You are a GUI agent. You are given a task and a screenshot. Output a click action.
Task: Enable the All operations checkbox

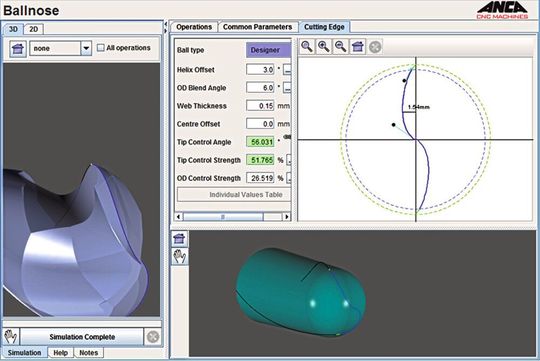click(101, 48)
